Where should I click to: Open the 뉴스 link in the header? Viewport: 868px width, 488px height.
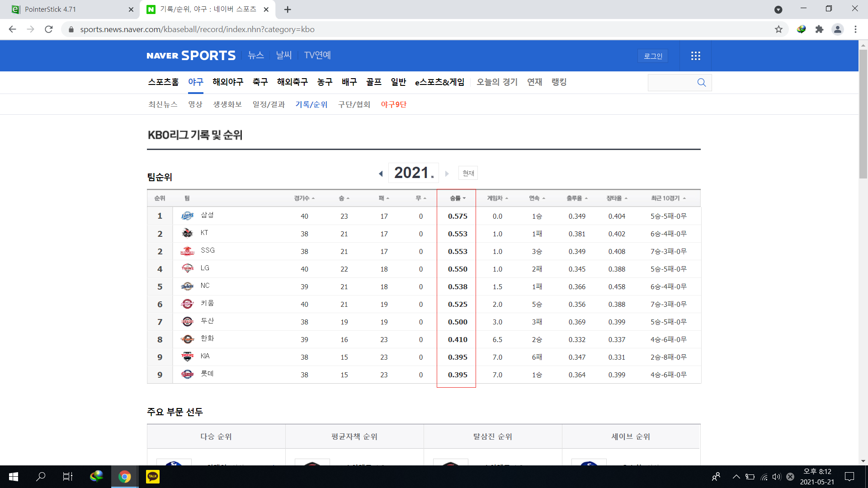256,55
